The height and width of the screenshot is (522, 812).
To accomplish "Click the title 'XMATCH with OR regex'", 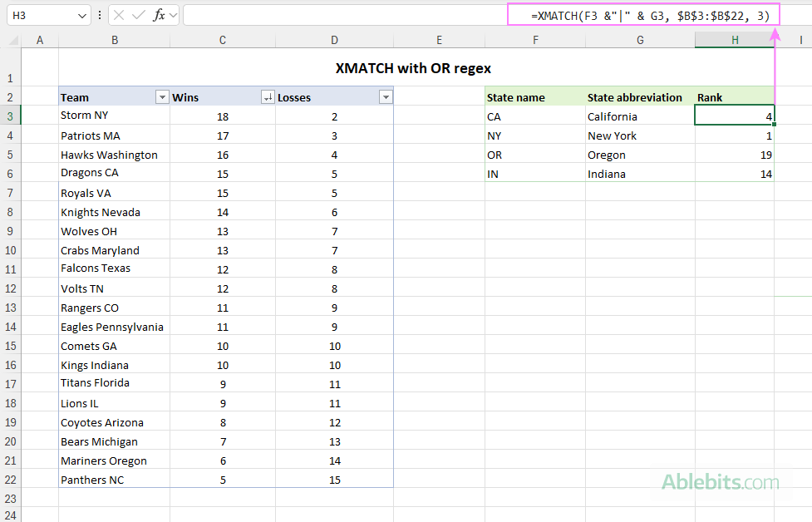I will point(413,68).
